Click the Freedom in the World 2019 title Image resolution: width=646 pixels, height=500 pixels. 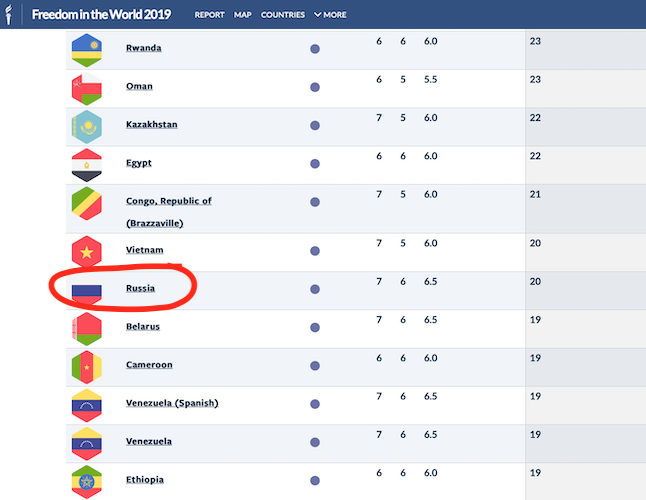coord(101,15)
